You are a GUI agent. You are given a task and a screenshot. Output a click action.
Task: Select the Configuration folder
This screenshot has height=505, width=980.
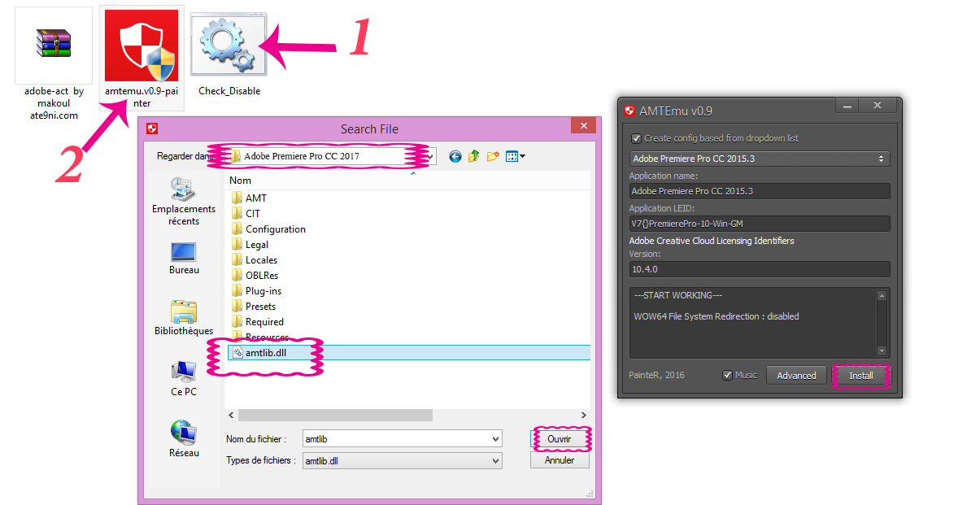(x=268, y=229)
